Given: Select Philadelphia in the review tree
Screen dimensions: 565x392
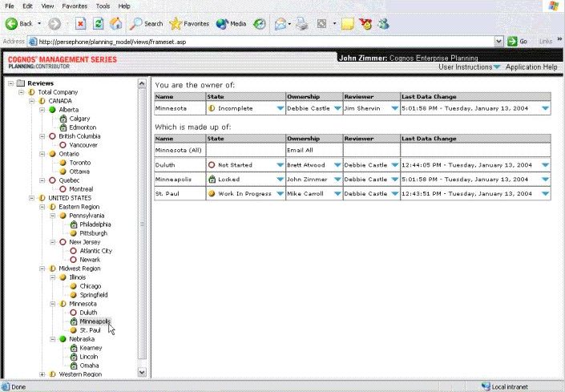Looking at the screenshot, I should point(95,224).
